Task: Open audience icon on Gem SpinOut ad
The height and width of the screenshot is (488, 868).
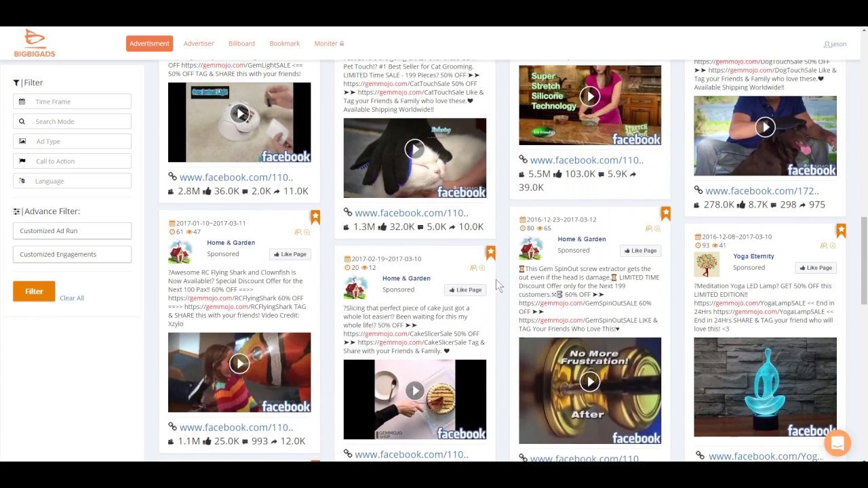Action: (x=648, y=228)
